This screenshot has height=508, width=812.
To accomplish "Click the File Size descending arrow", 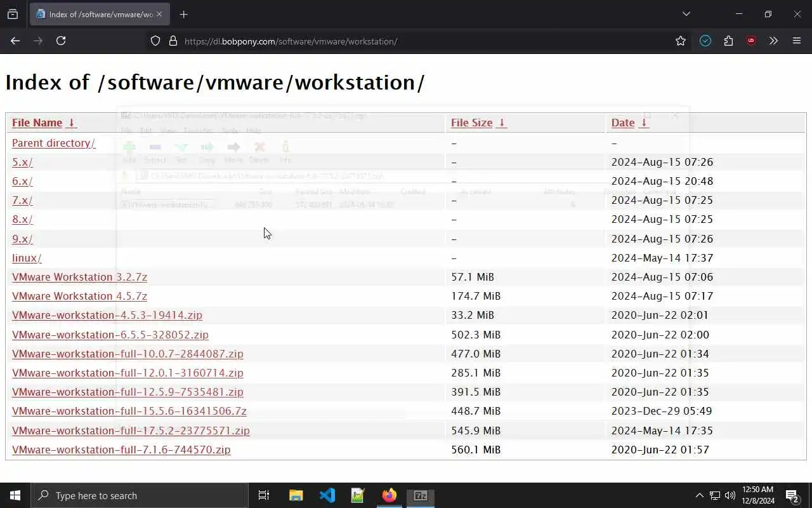I will coord(502,123).
